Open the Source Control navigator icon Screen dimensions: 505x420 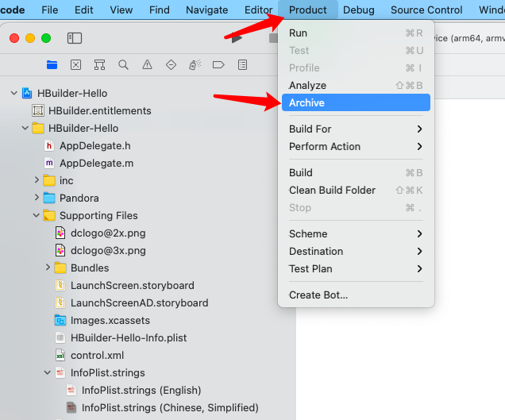click(x=75, y=65)
